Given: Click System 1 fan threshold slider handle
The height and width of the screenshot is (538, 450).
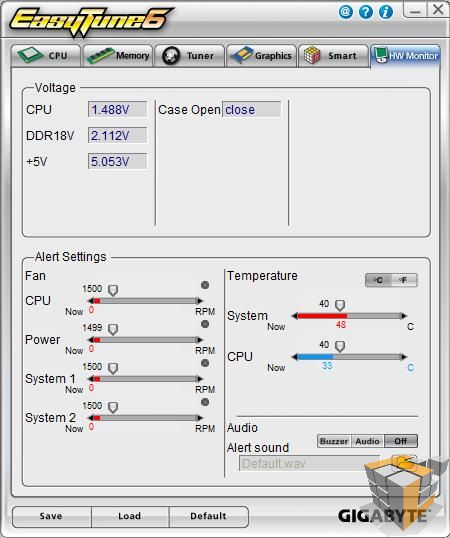Looking at the screenshot, I should (x=113, y=369).
